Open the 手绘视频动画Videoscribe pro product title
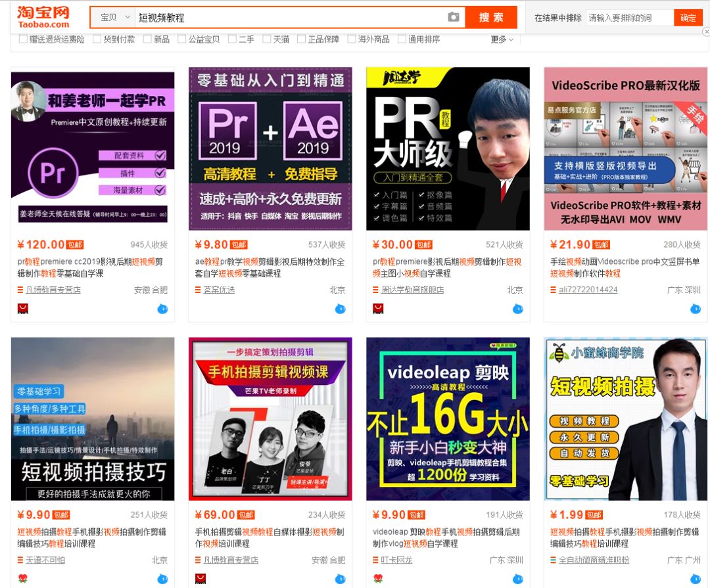Screen dimensions: 710x588 tap(625, 267)
